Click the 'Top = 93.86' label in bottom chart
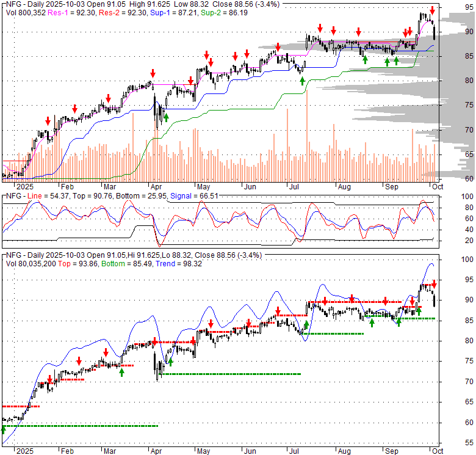 (x=78, y=264)
